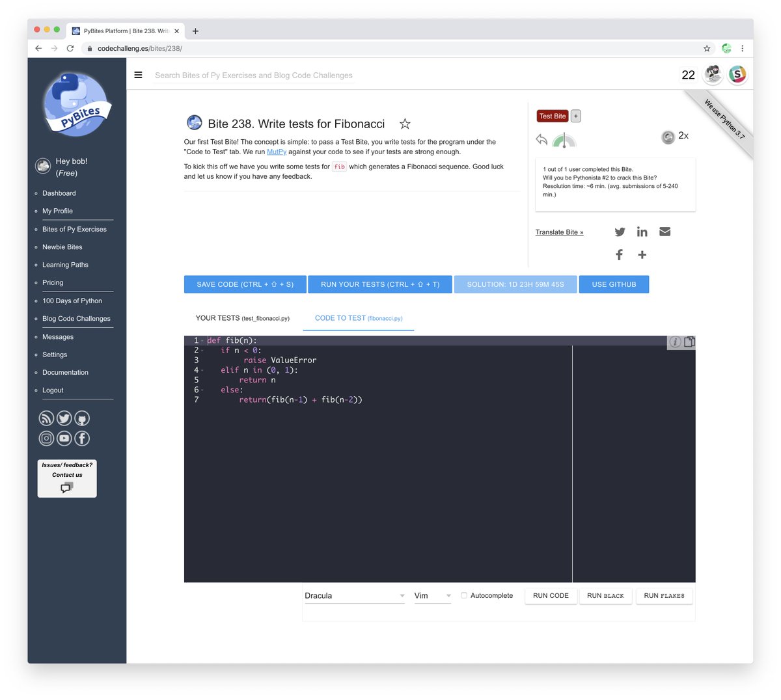The width and height of the screenshot is (781, 700).
Task: Open the colorful S avatar in header
Action: (x=737, y=75)
